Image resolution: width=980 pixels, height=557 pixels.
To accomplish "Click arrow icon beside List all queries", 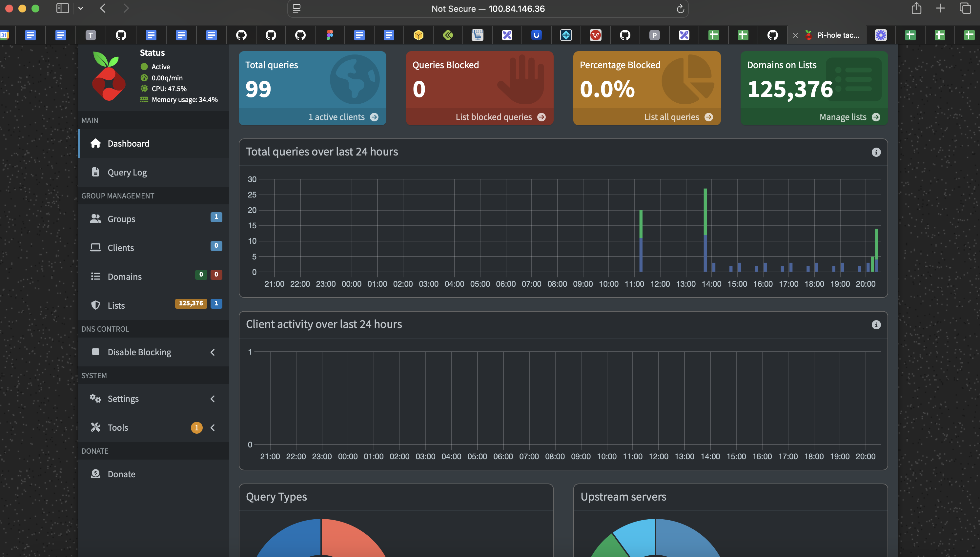I will pos(708,117).
